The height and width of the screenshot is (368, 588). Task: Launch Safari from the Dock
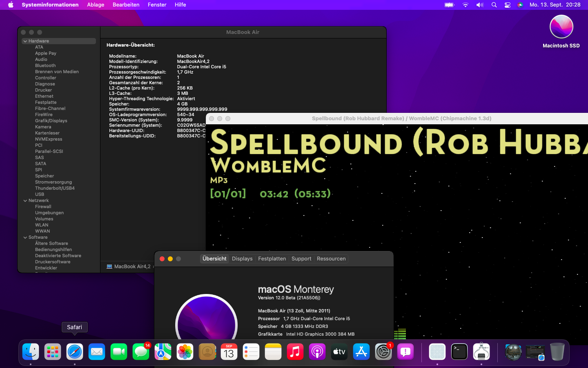click(75, 352)
